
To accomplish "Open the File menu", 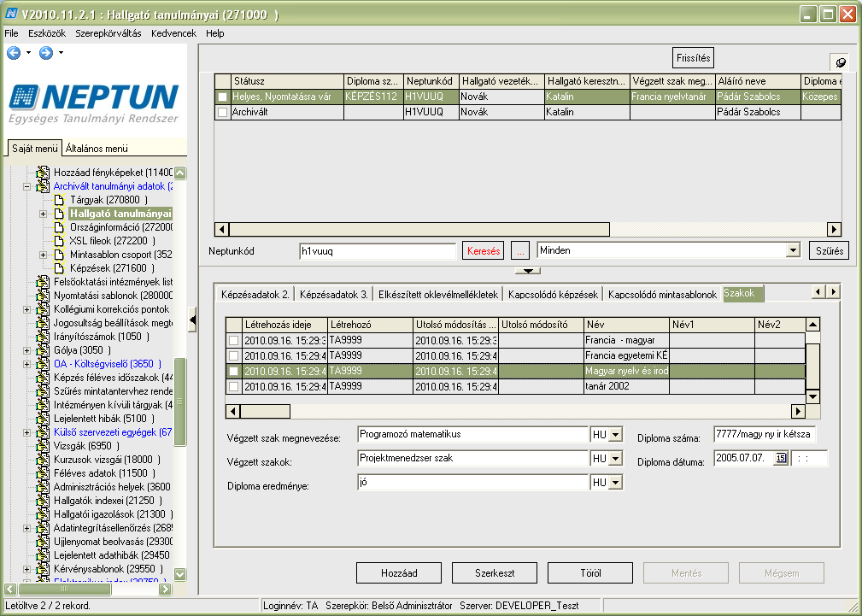I will (x=11, y=33).
